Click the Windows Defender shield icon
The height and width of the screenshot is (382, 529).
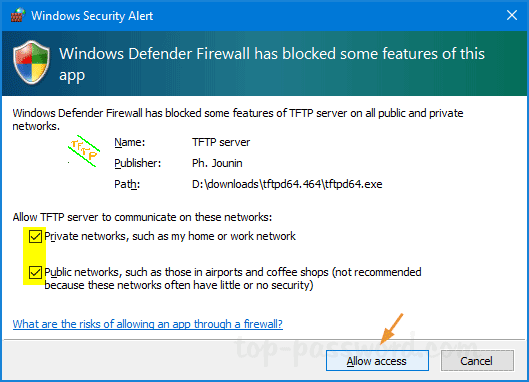coord(31,62)
